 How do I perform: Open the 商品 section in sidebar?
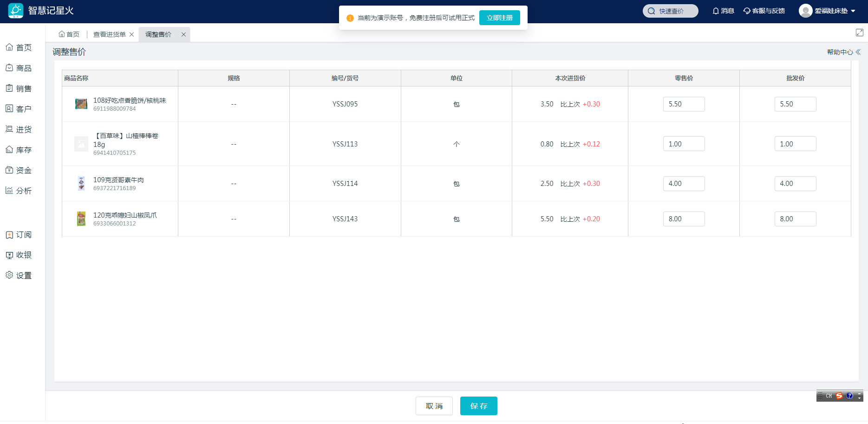point(19,68)
